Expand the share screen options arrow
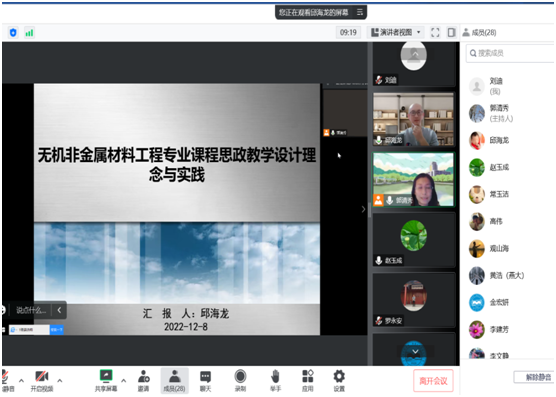The height and width of the screenshot is (397, 556). coord(123,381)
